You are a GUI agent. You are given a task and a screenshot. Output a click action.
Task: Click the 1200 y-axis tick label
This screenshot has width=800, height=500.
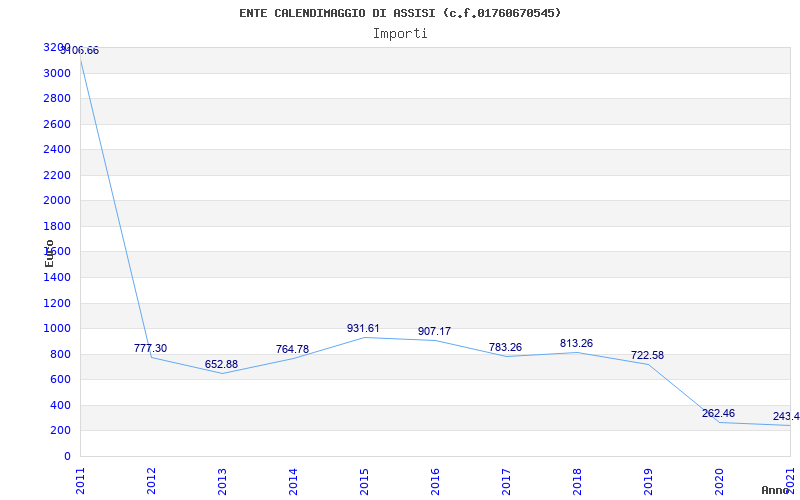click(57, 303)
